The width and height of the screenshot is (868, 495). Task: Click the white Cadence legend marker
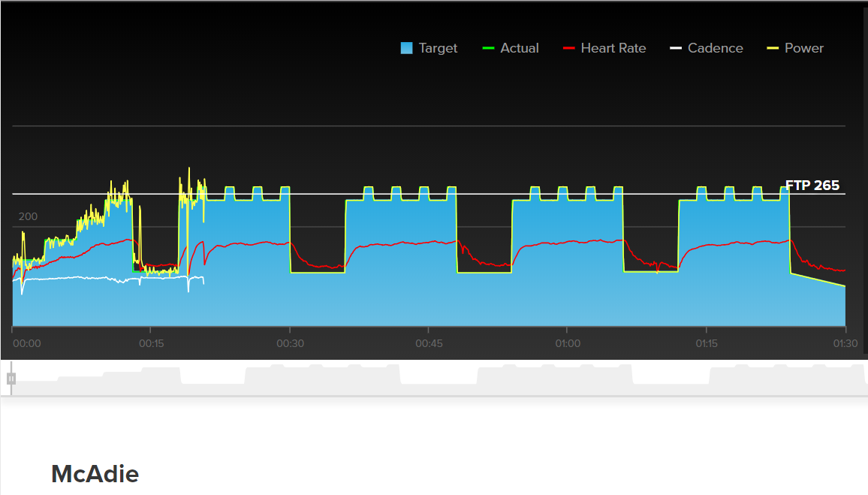[676, 48]
